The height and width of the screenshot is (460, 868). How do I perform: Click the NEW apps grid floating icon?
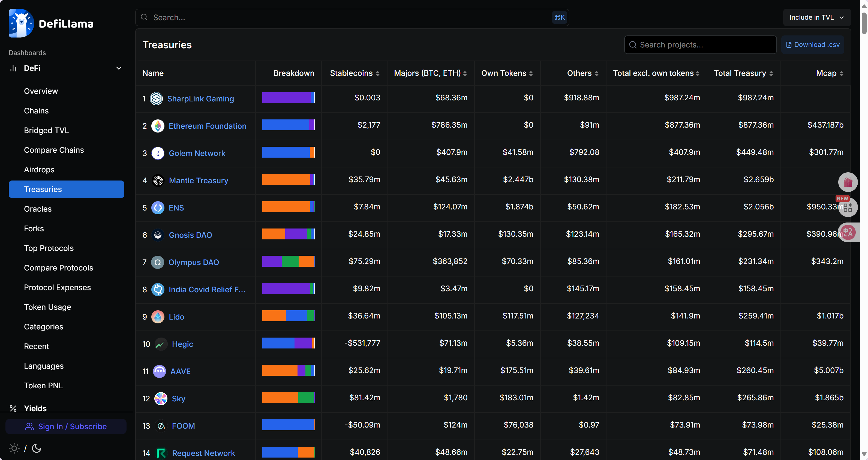[848, 207]
